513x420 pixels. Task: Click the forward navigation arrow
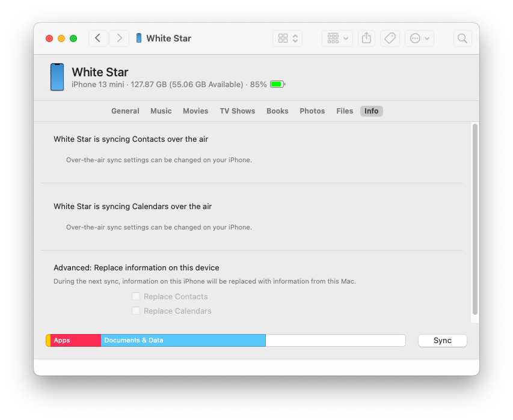tap(119, 38)
